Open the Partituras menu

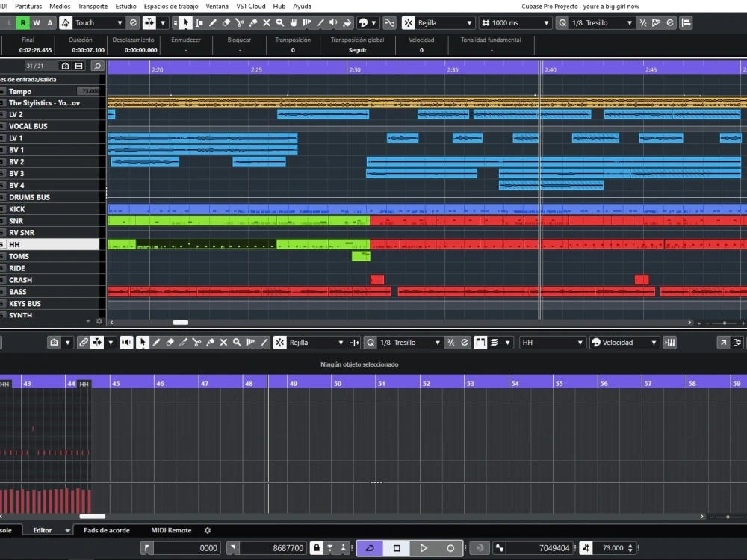pyautogui.click(x=28, y=6)
